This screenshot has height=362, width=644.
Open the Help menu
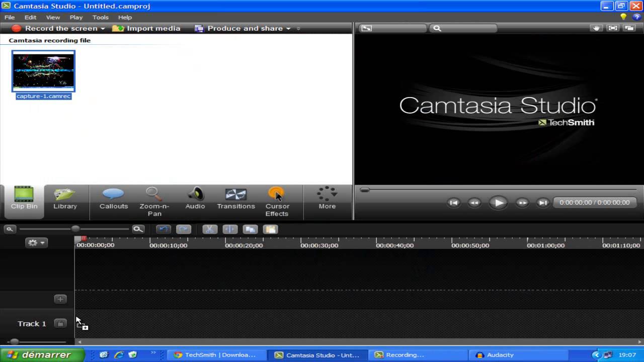tap(125, 17)
